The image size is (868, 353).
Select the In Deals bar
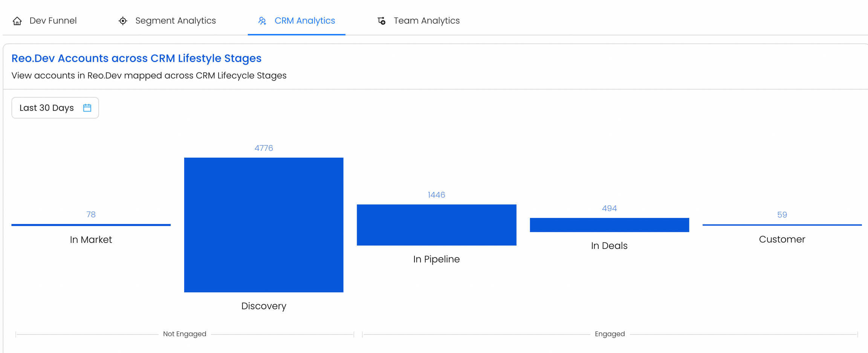(609, 225)
